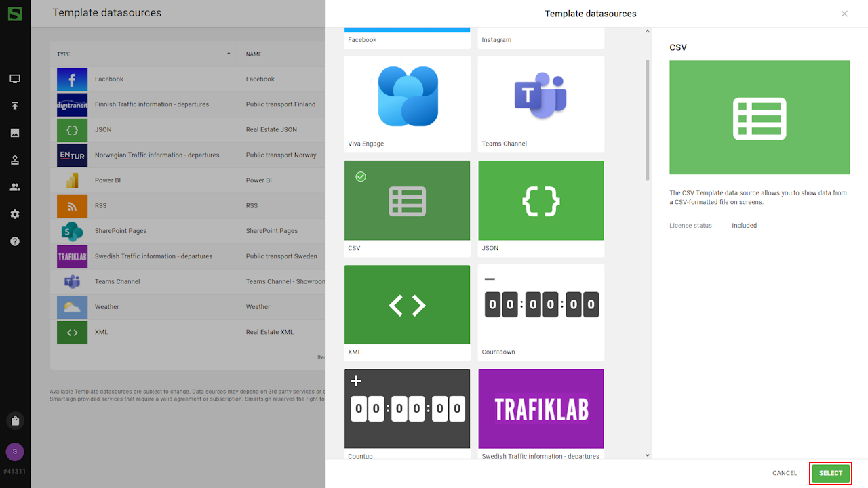Open the users icon in sidebar
Screen dimensions: 868x488
click(x=15, y=187)
